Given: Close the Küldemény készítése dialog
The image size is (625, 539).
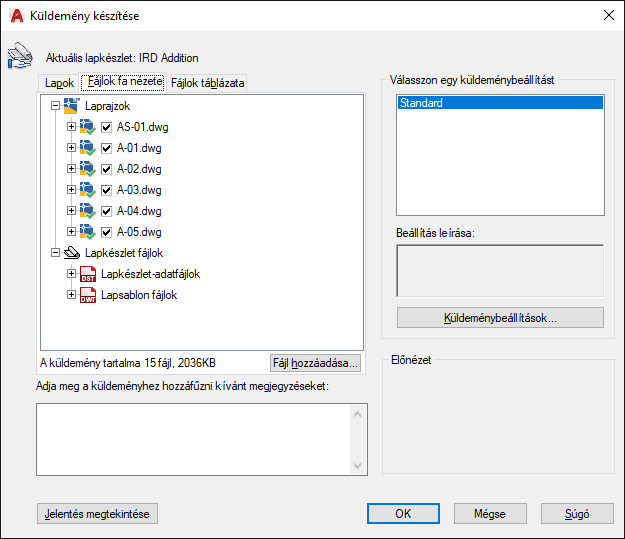Looking at the screenshot, I should pos(609,15).
